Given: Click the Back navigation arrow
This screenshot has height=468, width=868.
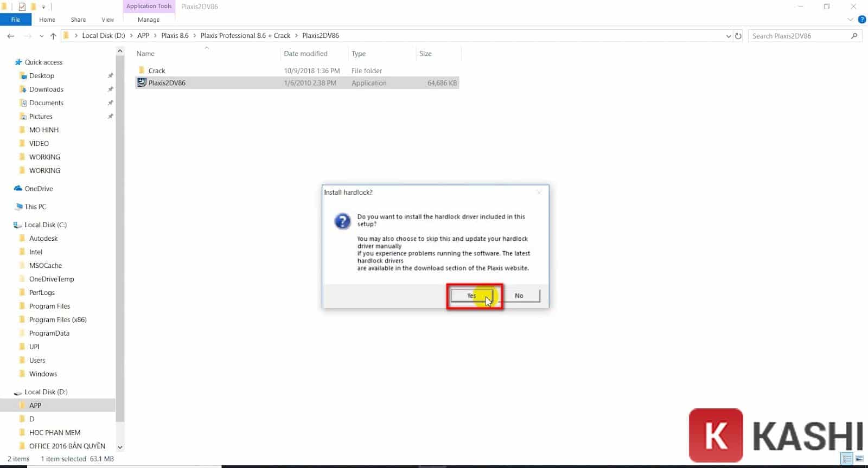Looking at the screenshot, I should pyautogui.click(x=11, y=36).
